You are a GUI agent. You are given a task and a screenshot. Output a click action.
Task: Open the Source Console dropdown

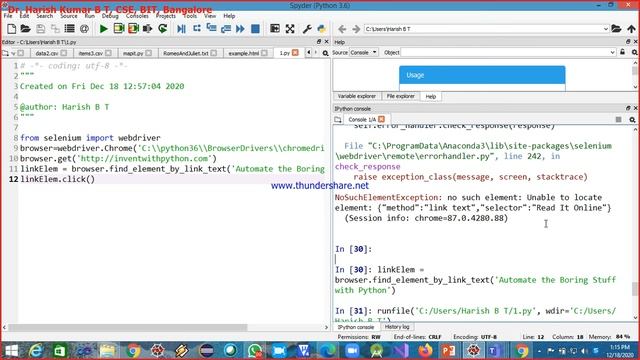pos(363,52)
